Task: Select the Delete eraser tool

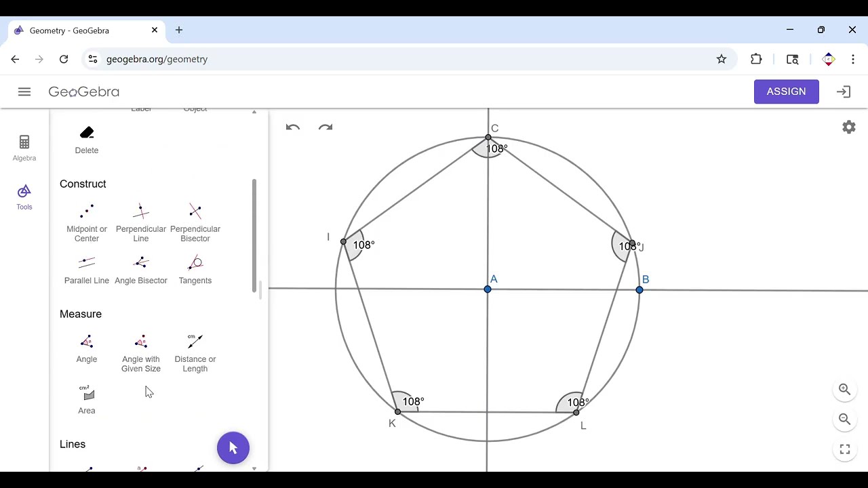Action: click(x=87, y=140)
